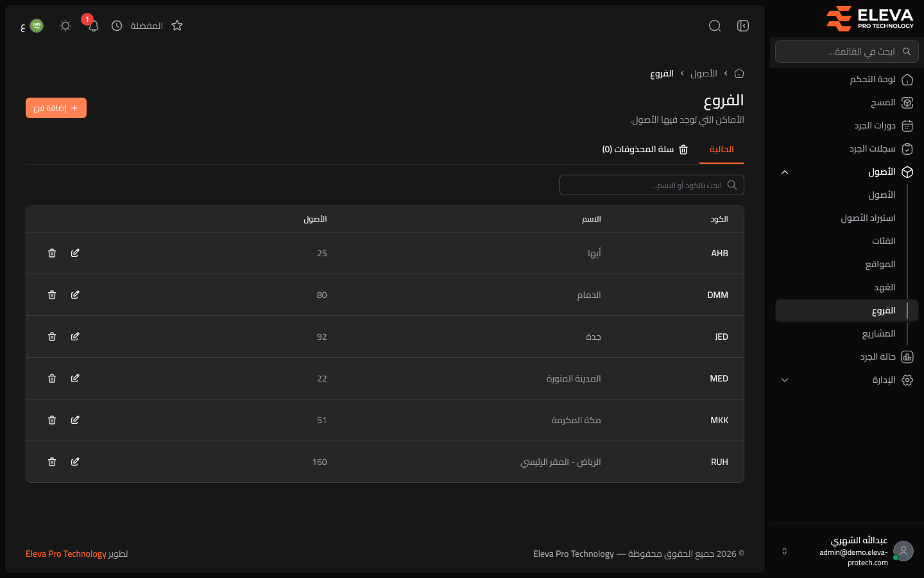The width and height of the screenshot is (924, 578).
Task: Open the user account switcher arrows
Action: point(784,551)
